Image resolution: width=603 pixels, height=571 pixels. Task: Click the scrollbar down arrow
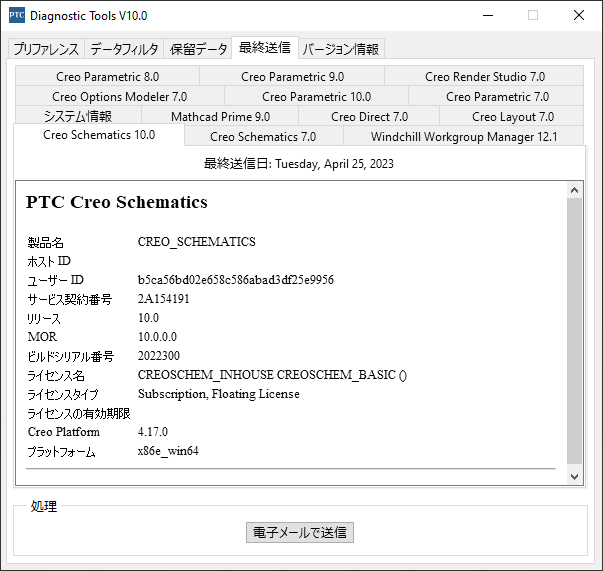(x=575, y=477)
